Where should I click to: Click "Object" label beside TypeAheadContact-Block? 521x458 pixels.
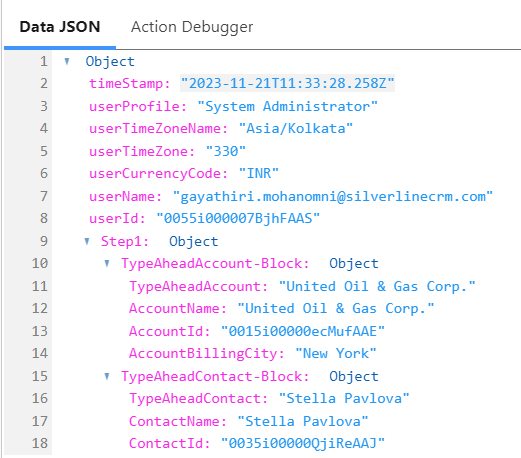354,376
